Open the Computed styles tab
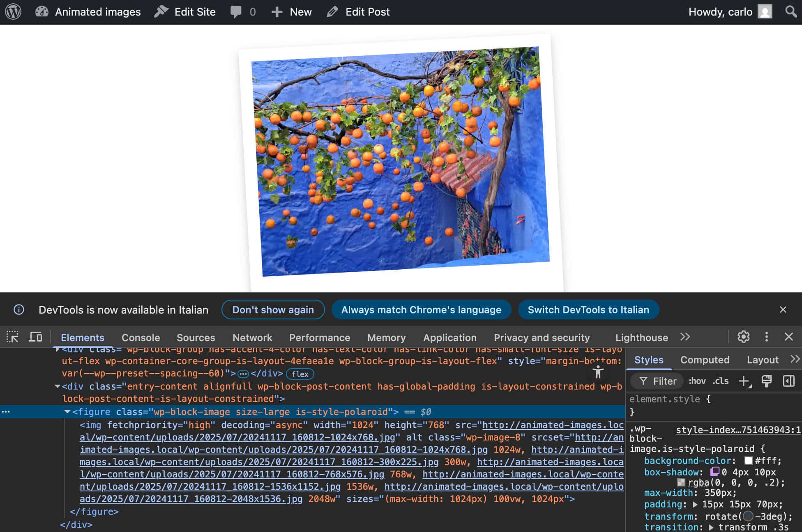The height and width of the screenshot is (532, 802). (705, 360)
